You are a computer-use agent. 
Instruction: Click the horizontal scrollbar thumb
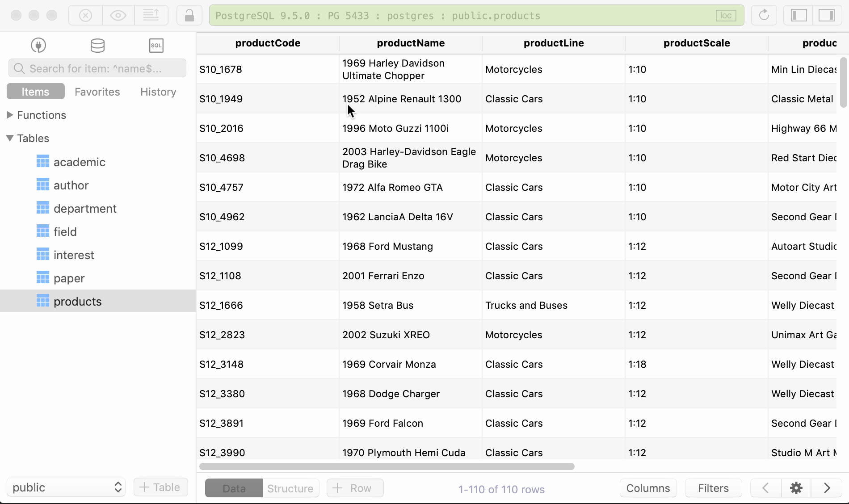[387, 466]
